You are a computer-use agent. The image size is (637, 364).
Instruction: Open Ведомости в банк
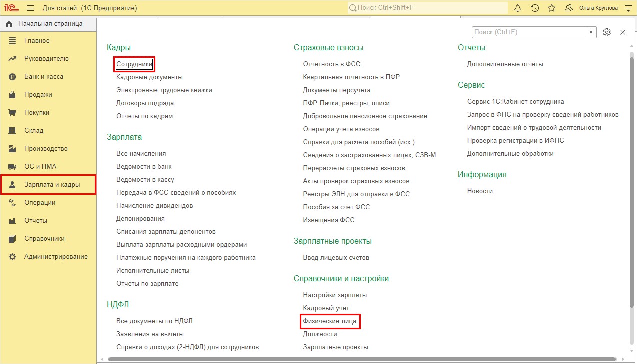pos(144,167)
